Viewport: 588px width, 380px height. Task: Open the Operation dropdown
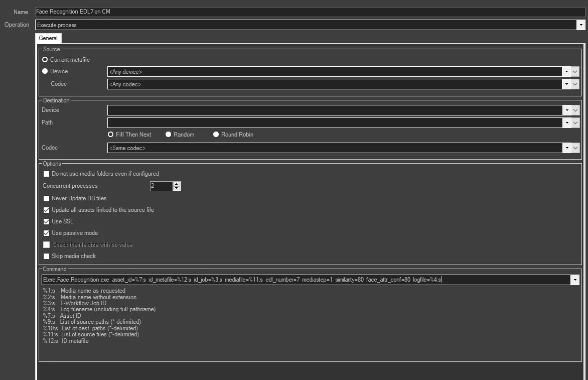[x=581, y=25]
